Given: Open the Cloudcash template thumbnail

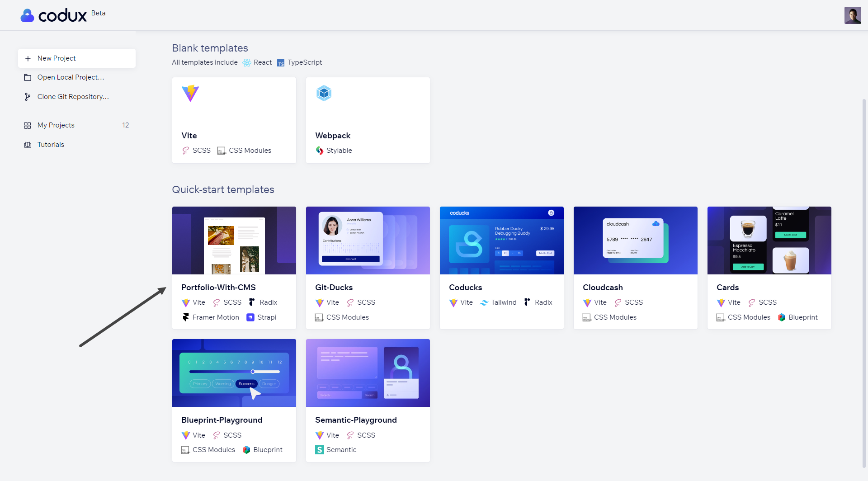Looking at the screenshot, I should click(636, 240).
